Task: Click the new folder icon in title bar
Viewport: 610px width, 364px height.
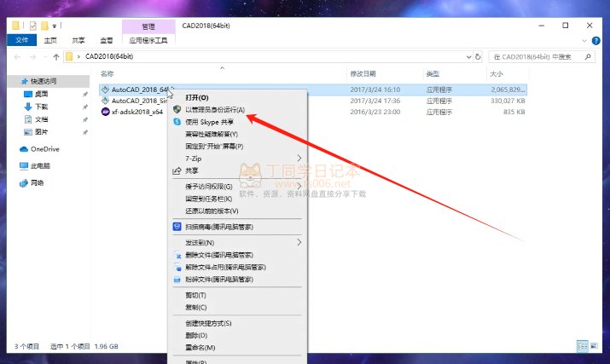Action: tap(44, 26)
